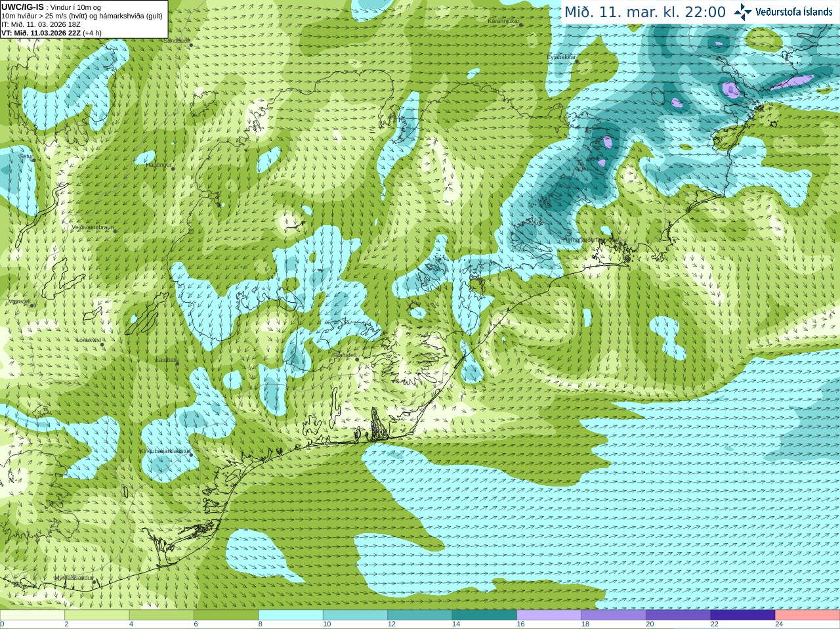840x629 pixels.
Task: Click the 8–10 m/s light cyan swatch
Action: coord(291,615)
